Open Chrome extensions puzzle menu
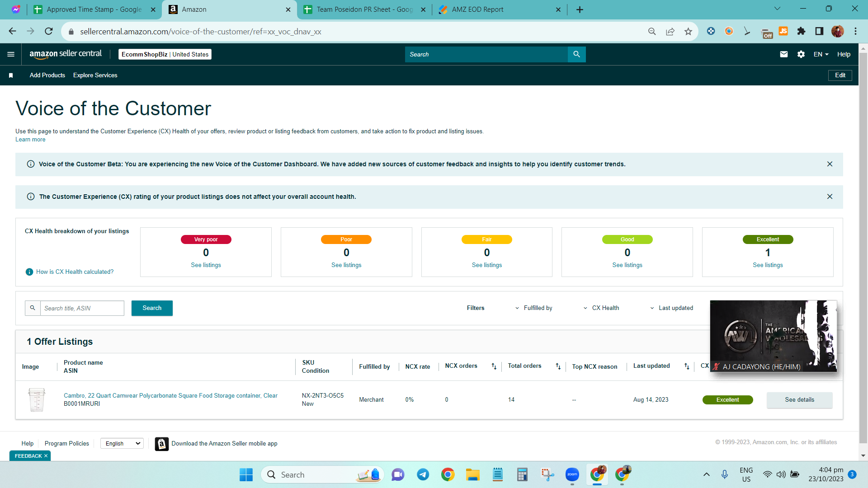Image resolution: width=868 pixels, height=488 pixels. tap(801, 31)
